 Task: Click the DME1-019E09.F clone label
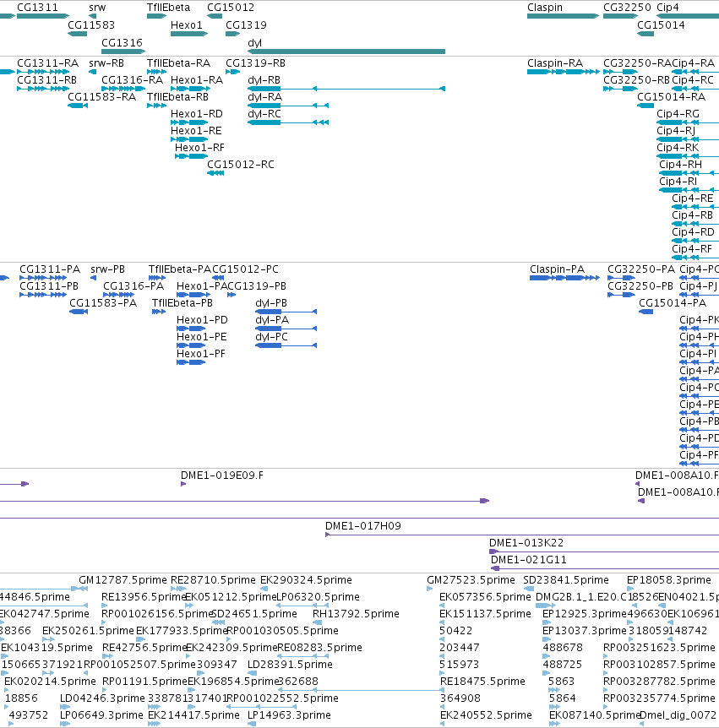click(222, 475)
